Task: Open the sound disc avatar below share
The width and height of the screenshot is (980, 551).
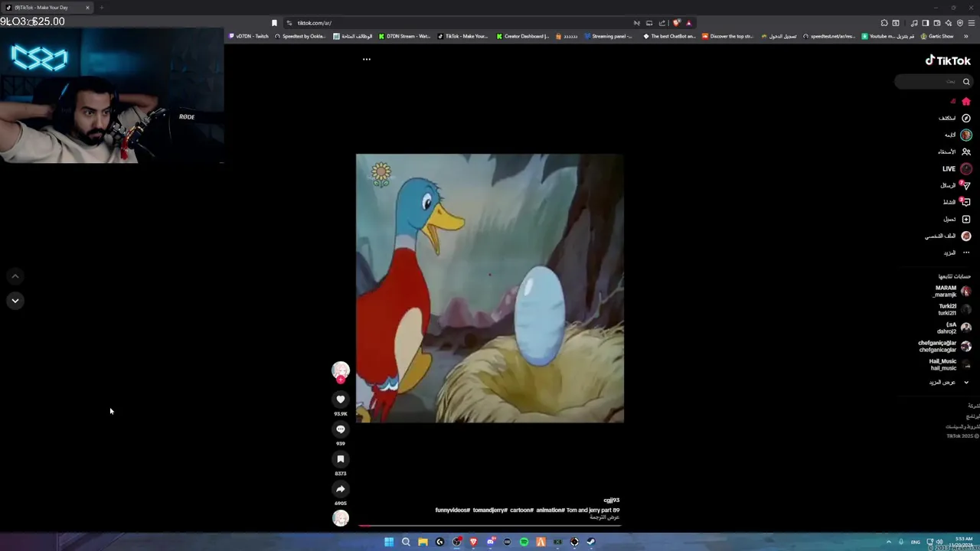Action: [341, 518]
